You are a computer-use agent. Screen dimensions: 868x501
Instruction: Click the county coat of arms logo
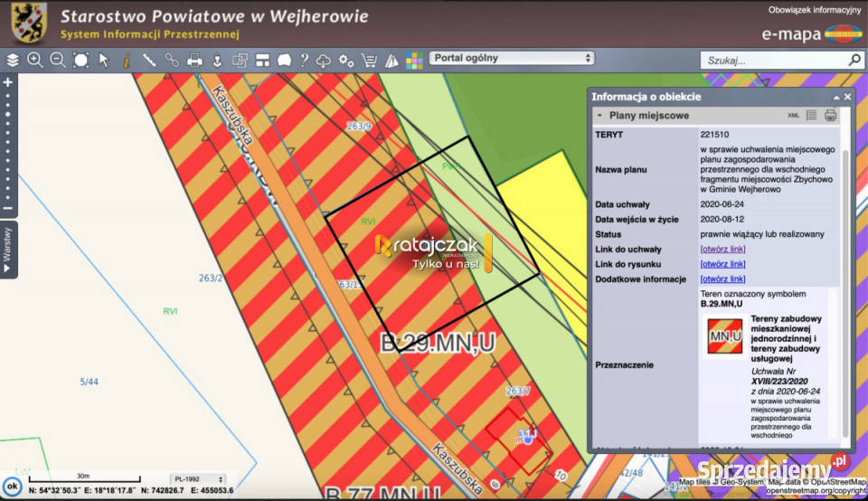click(29, 23)
